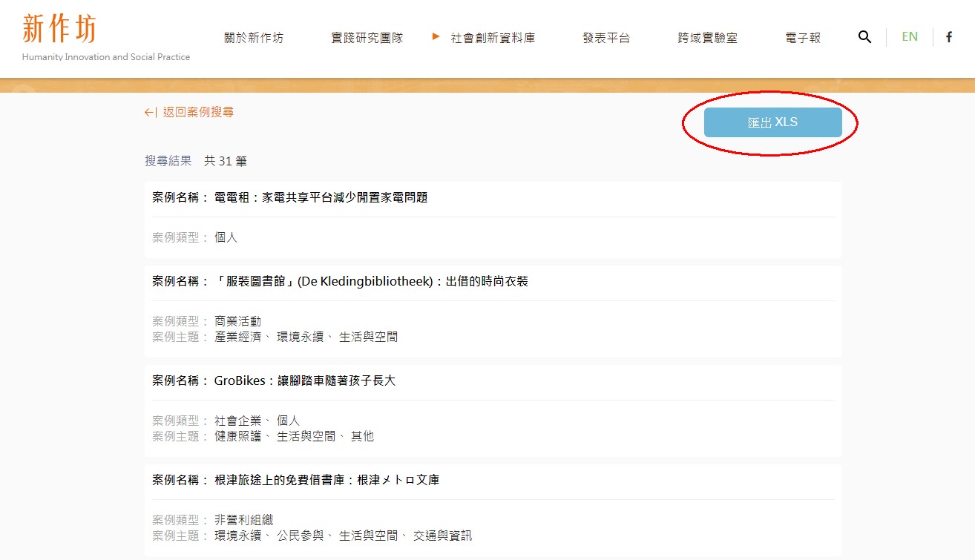Viewport: 975px width, 560px height.
Task: Click the search magnifier icon
Action: [864, 37]
